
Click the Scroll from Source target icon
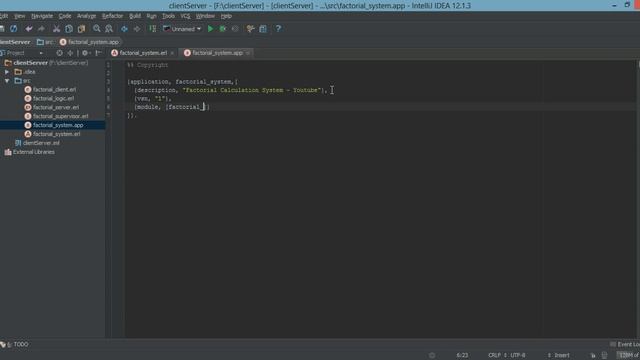60,53
